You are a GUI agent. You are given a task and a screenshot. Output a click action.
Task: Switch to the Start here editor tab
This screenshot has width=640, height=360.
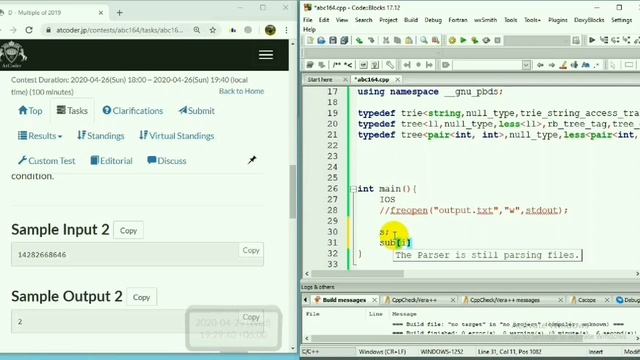pos(320,80)
